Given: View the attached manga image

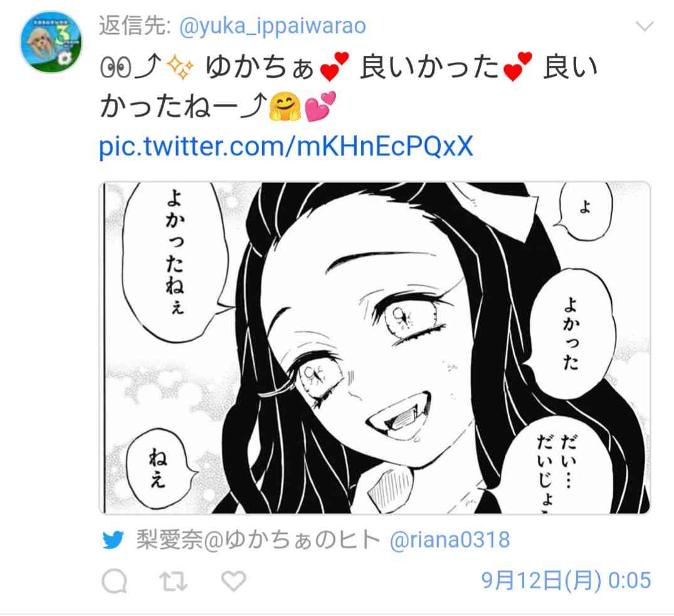Looking at the screenshot, I should pyautogui.click(x=375, y=348).
